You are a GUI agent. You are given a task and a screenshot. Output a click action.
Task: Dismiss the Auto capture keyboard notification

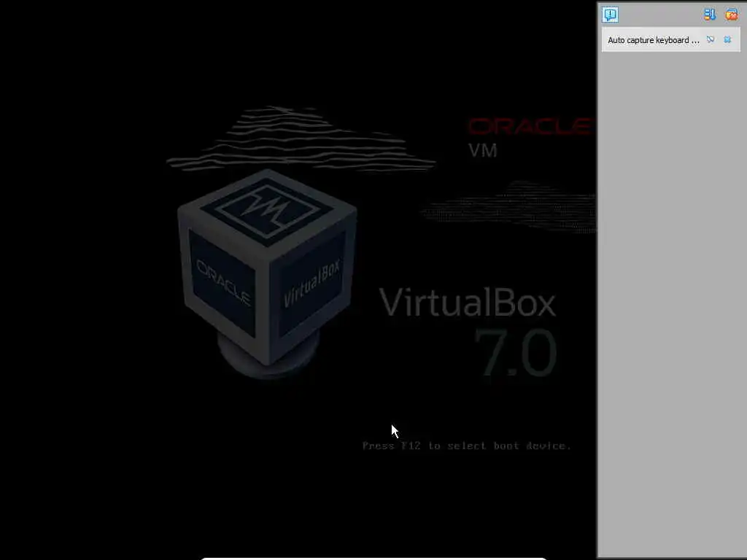[727, 39]
